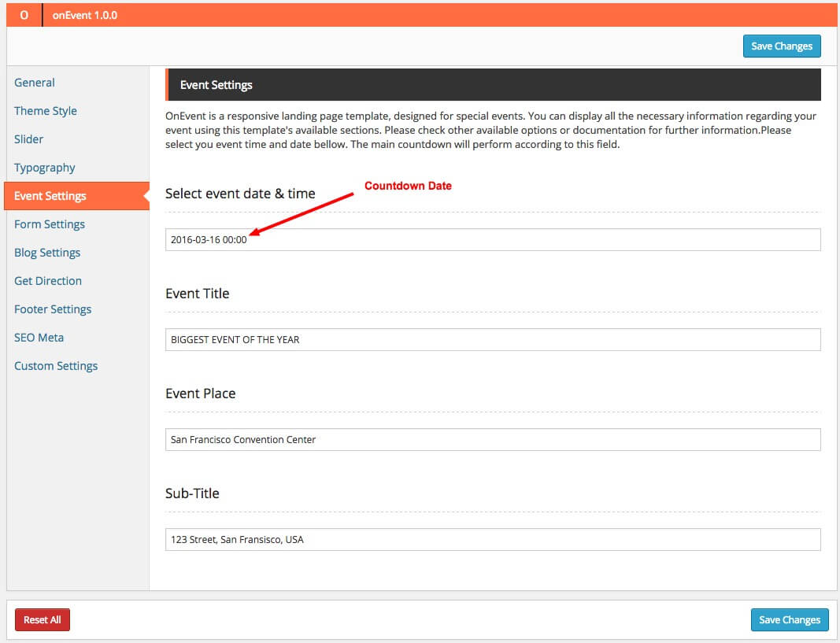Click the top Save Changes button
The height and width of the screenshot is (643, 840).
click(x=781, y=46)
